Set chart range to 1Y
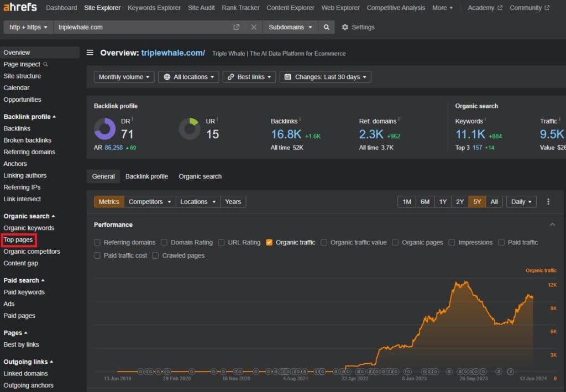566x392 pixels. point(443,202)
